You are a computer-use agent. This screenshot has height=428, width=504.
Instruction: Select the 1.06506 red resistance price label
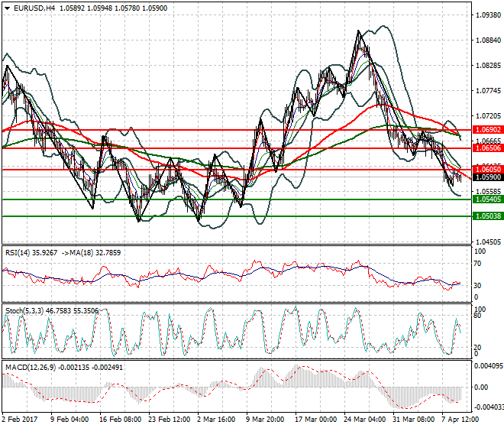tap(488, 148)
